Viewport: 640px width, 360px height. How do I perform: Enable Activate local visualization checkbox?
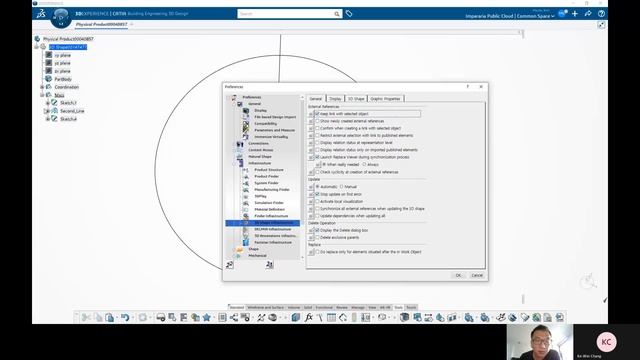[x=317, y=202]
